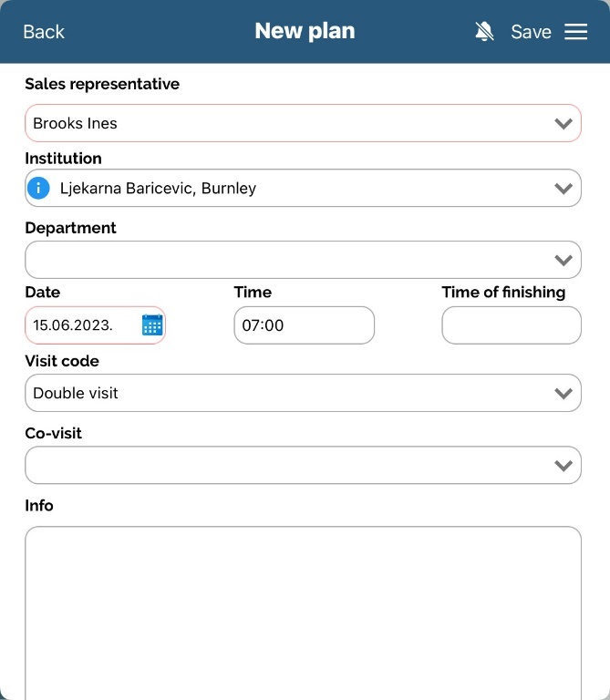Open the calendar date picker icon

[152, 325]
